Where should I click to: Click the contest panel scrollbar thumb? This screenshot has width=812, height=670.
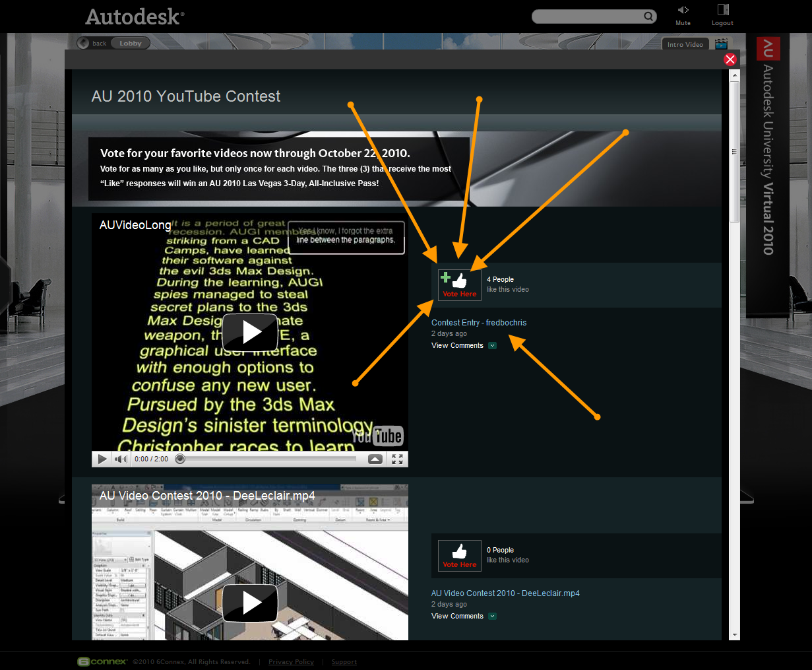click(735, 151)
